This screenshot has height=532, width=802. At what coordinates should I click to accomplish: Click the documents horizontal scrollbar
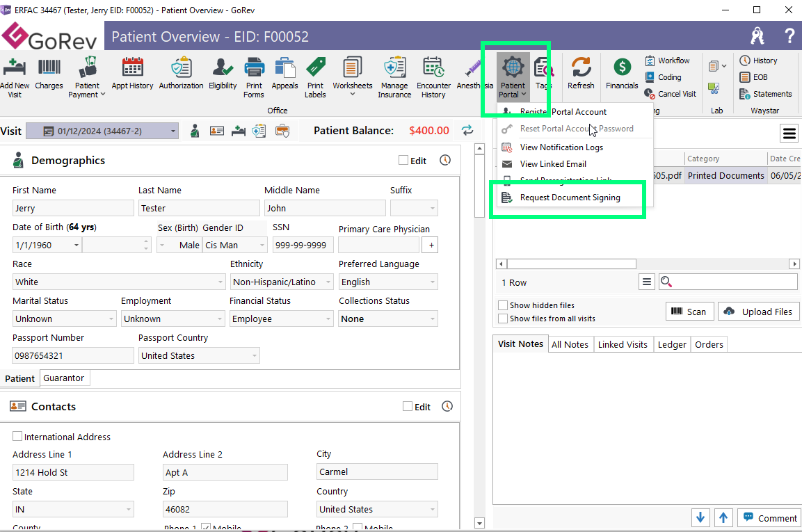(x=571, y=264)
